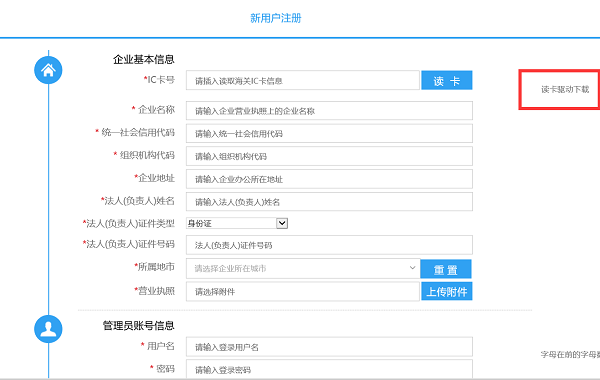Click the 企业基本信息 section heading
The image size is (600, 380).
[144, 59]
